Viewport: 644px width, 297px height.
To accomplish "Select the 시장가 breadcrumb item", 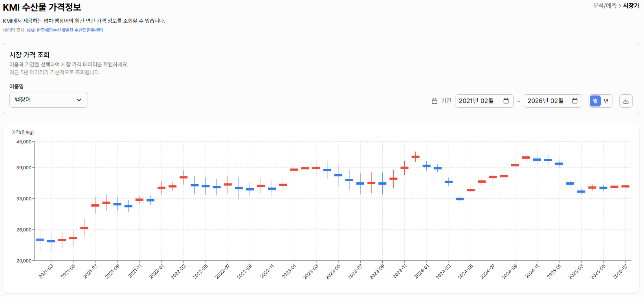I will (631, 6).
